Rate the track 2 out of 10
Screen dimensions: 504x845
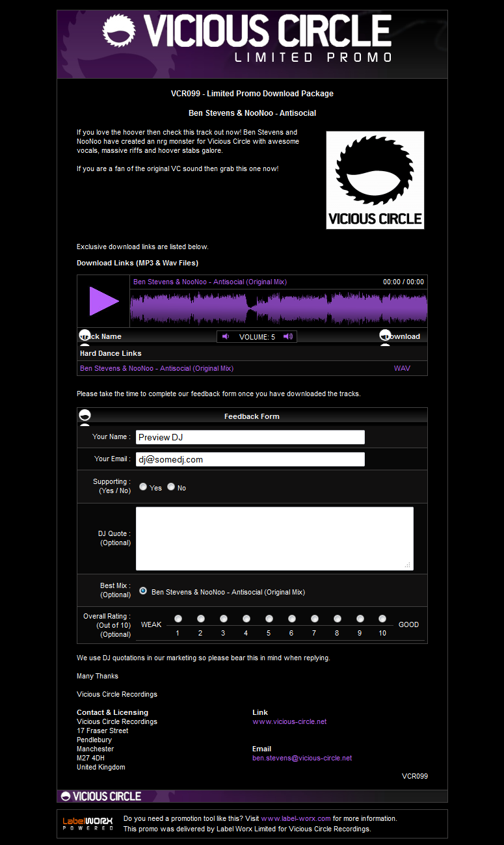click(201, 619)
